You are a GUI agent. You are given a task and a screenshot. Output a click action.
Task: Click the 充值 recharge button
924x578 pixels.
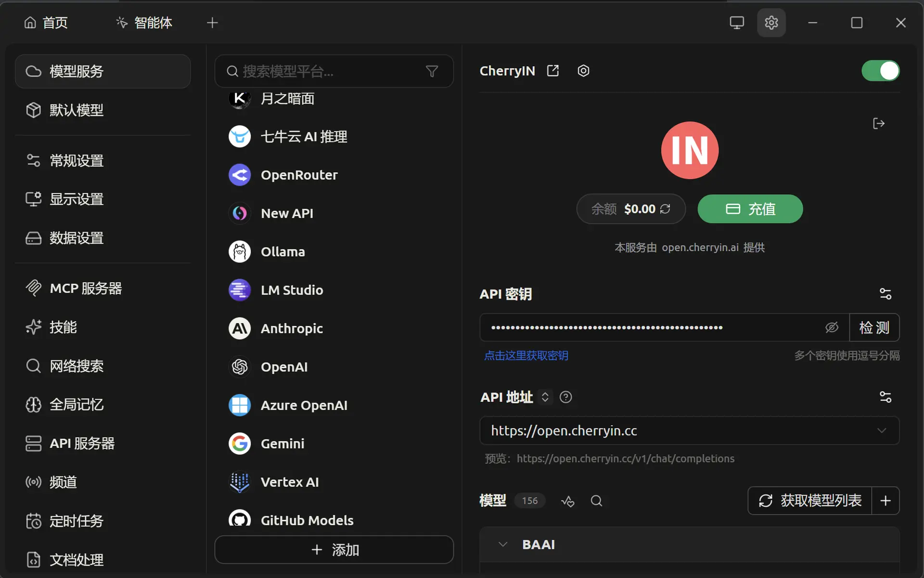click(x=750, y=209)
